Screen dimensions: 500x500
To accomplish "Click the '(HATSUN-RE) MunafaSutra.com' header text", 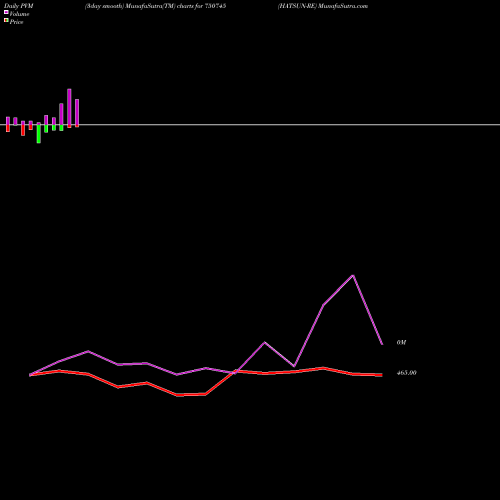I will (323, 6).
